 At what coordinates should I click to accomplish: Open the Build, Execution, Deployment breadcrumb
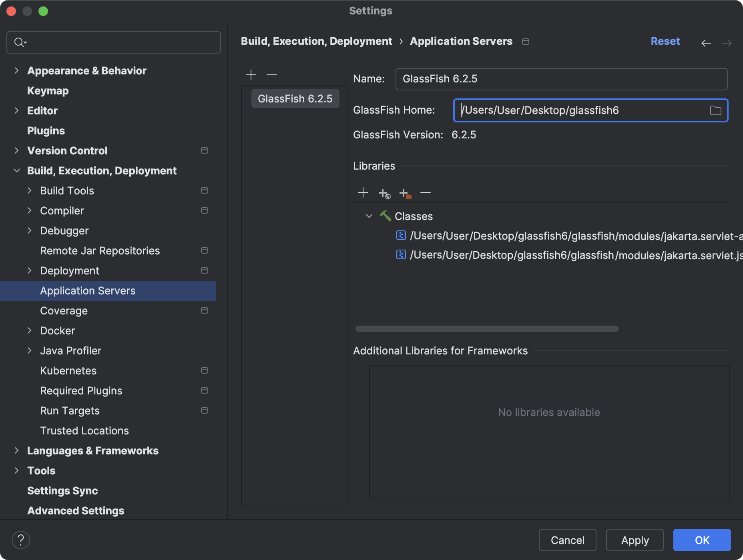(316, 41)
